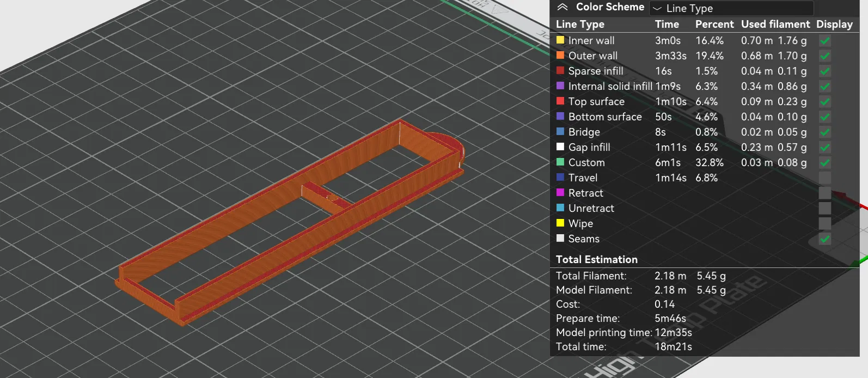Click the Percent column header
The image size is (868, 378).
[x=714, y=25]
